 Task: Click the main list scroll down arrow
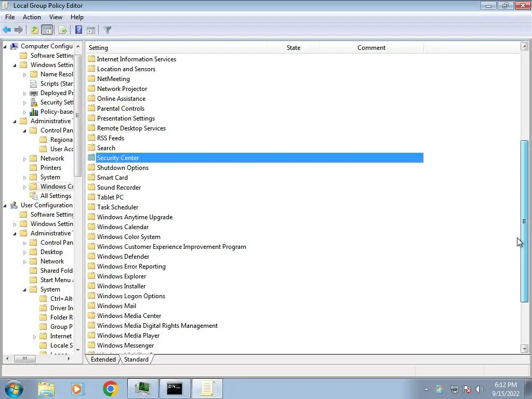[525, 349]
